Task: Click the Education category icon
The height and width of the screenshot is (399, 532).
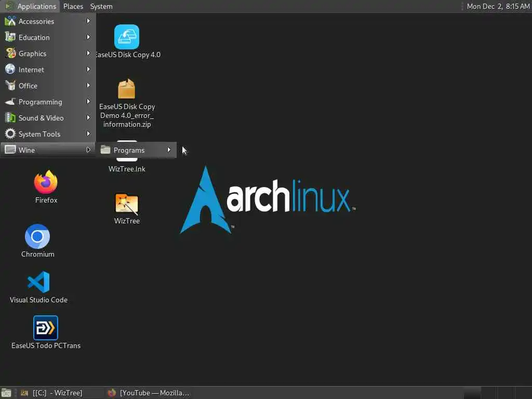Action: pyautogui.click(x=10, y=37)
